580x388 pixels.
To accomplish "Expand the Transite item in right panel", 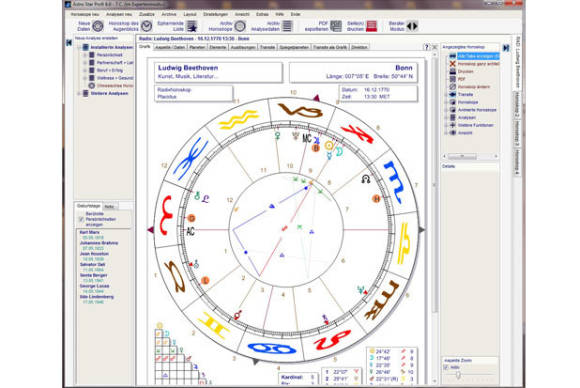I will [446, 95].
